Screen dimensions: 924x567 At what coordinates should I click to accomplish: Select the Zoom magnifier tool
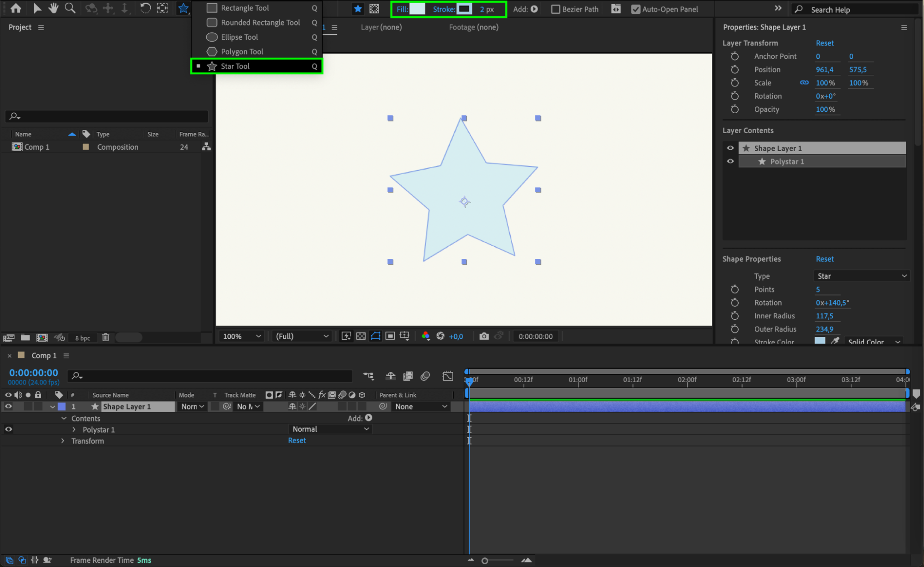70,8
